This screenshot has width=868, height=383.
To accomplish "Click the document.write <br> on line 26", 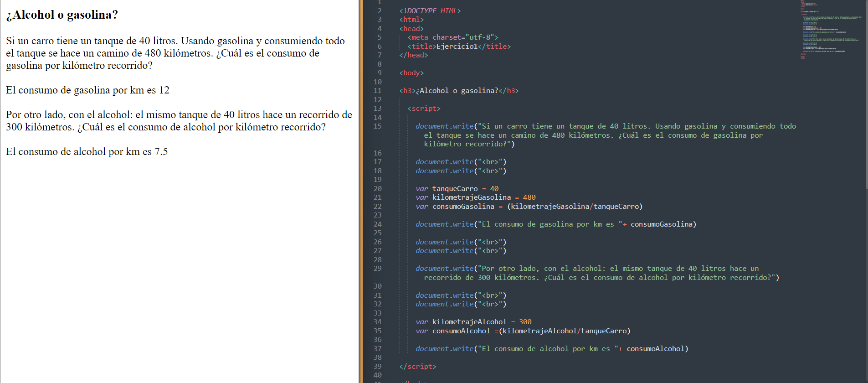I will point(461,242).
